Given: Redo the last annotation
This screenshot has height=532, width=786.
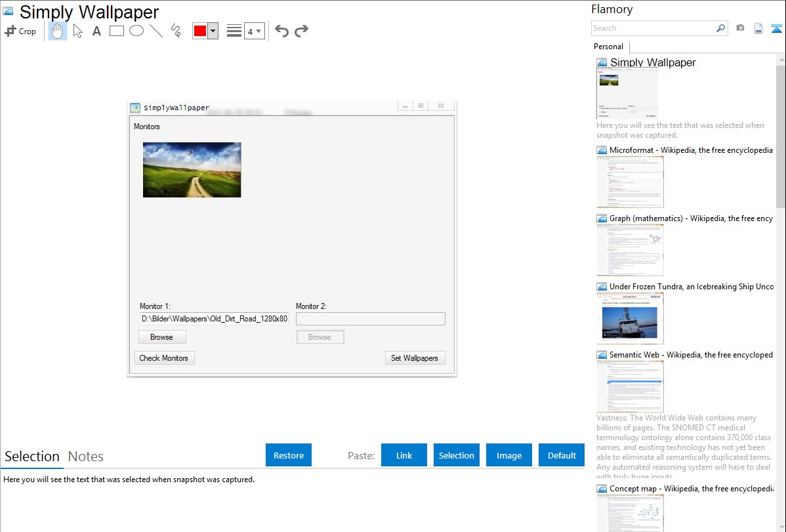Looking at the screenshot, I should click(x=301, y=31).
